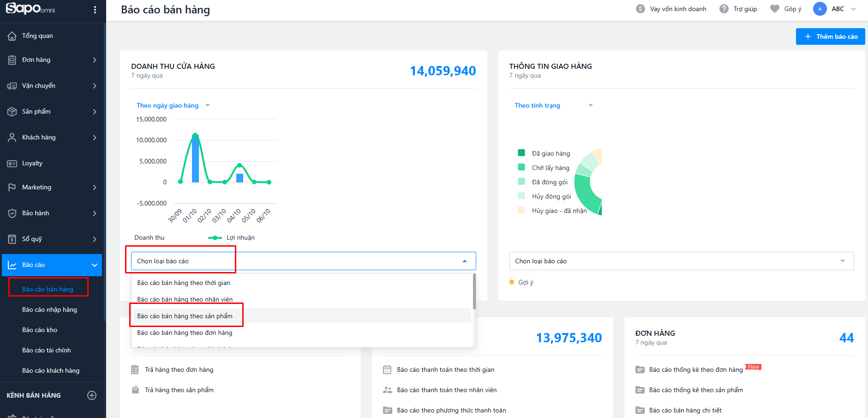The width and height of the screenshot is (868, 418).
Task: Click the Loyalty card icon in sidebar
Action: pos(12,164)
